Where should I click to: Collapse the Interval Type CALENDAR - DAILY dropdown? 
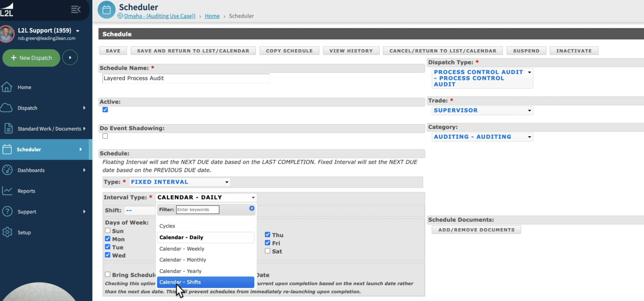pyautogui.click(x=206, y=197)
